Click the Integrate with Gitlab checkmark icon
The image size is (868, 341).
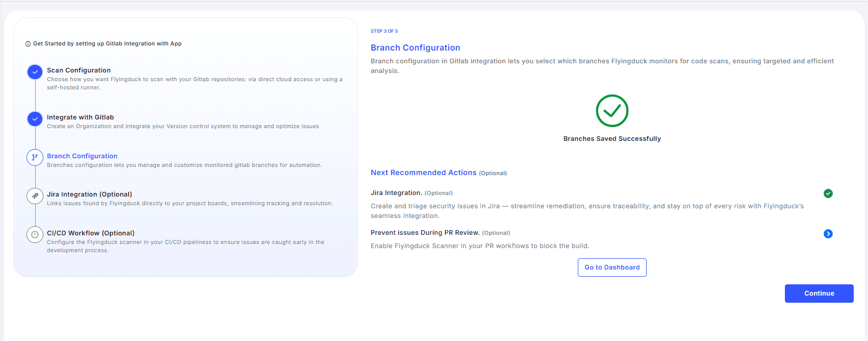point(35,119)
